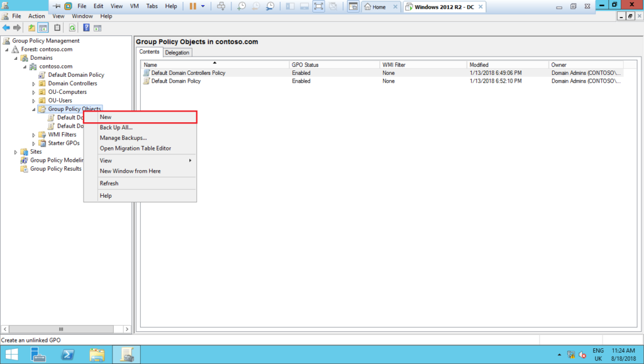Expand the OU-Users node
The width and height of the screenshot is (644, 364).
click(34, 101)
